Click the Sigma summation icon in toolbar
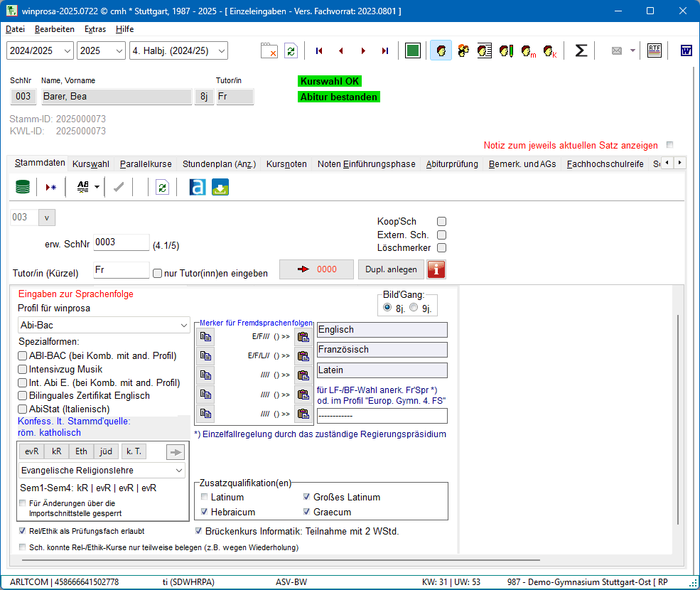This screenshot has width=700, height=590. click(581, 50)
